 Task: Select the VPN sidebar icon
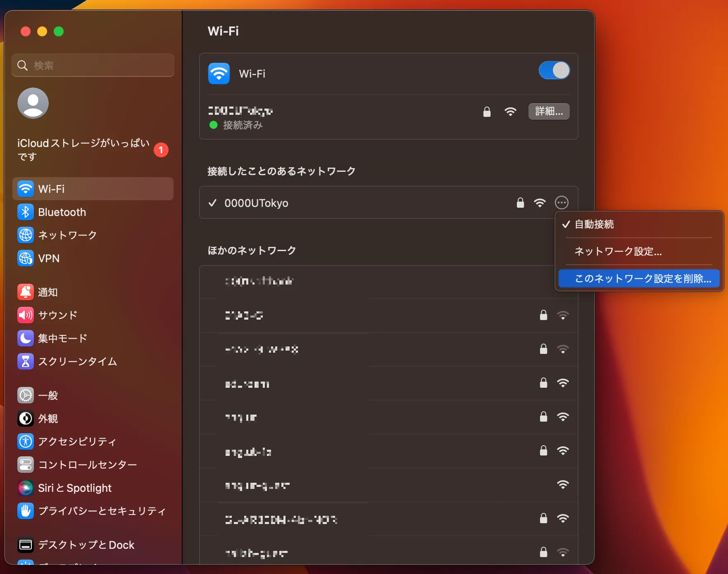[x=26, y=258]
